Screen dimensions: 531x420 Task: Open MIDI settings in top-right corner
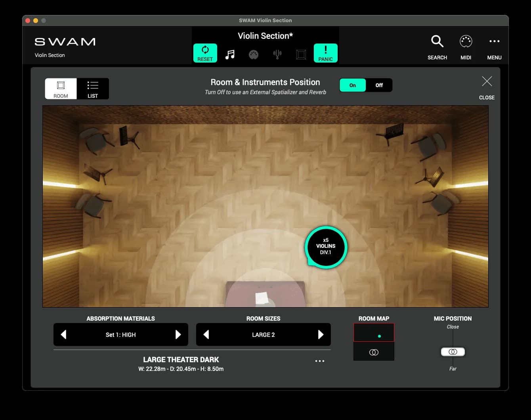tap(466, 47)
